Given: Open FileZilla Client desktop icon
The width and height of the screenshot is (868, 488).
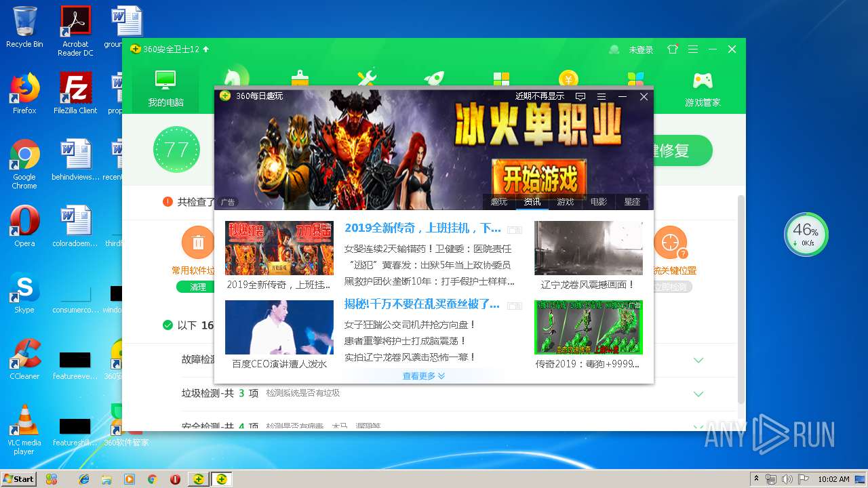Looking at the screenshot, I should click(75, 93).
